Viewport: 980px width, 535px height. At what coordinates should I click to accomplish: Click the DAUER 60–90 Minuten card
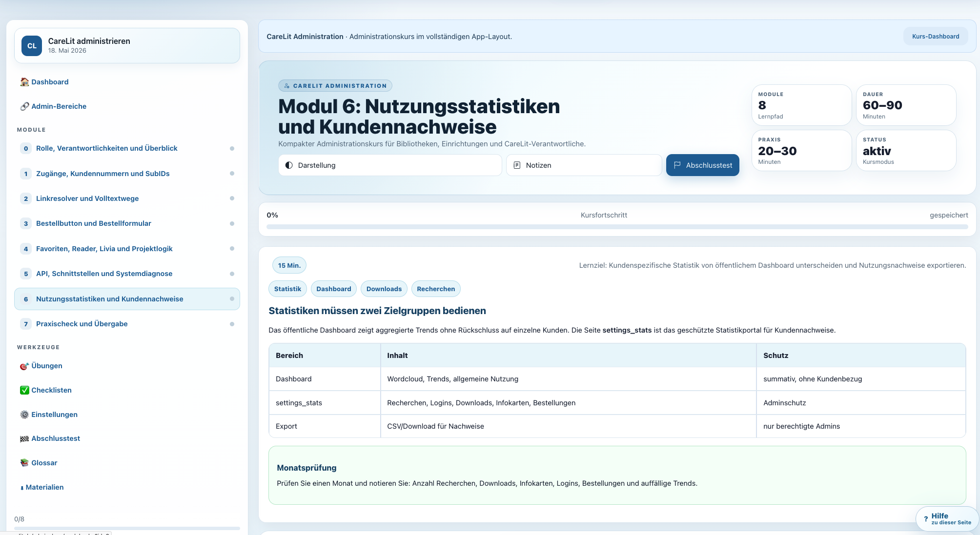[x=906, y=105]
